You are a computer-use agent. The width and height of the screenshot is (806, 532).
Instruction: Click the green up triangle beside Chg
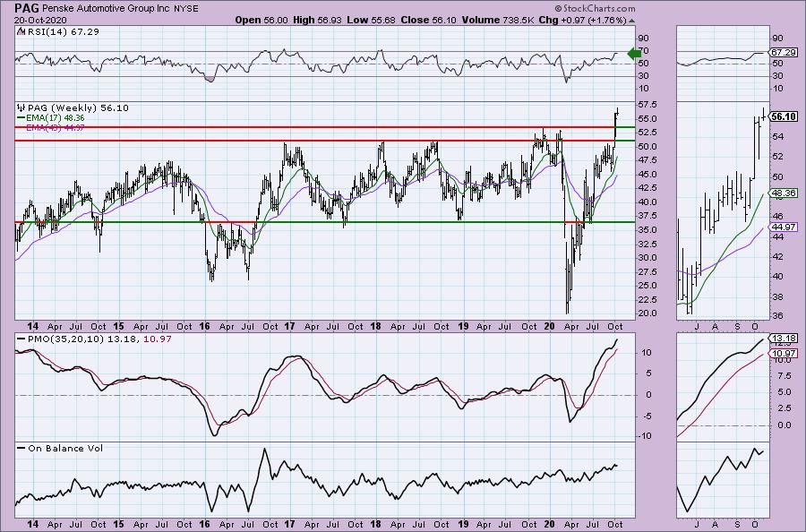click(x=631, y=21)
